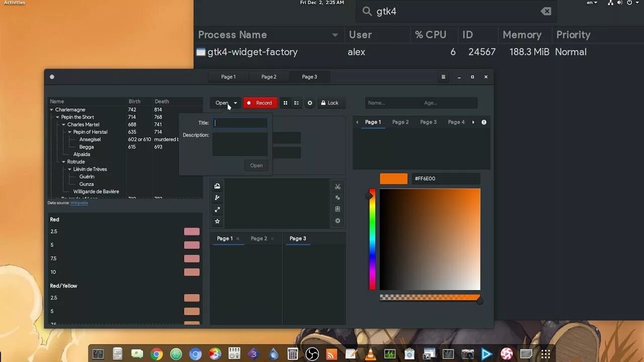Viewport: 644px width, 362px height.
Task: Click sort arrow on Process Name column
Action: (x=335, y=35)
